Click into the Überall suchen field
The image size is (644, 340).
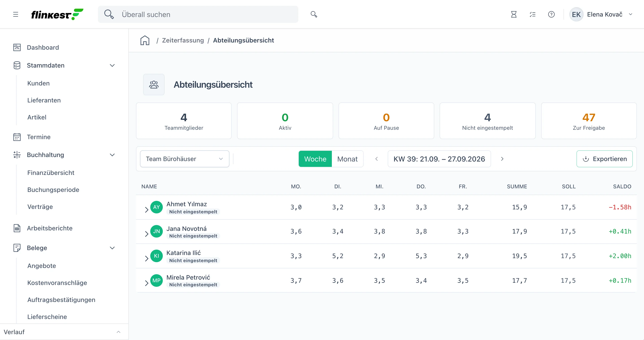(198, 14)
